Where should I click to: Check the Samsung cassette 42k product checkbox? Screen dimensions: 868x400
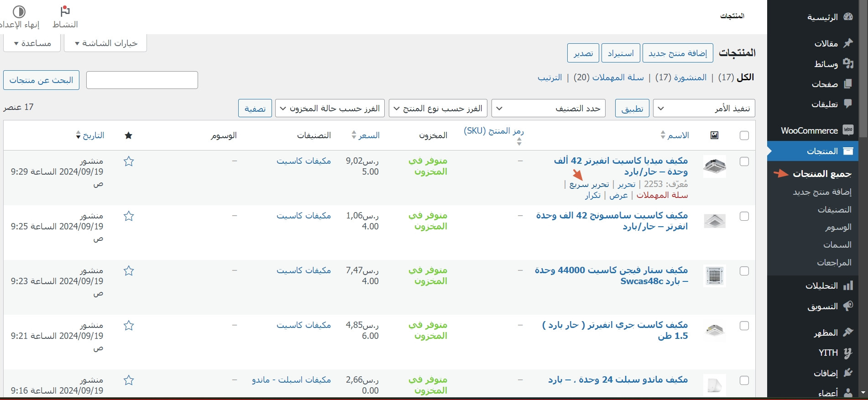[744, 216]
